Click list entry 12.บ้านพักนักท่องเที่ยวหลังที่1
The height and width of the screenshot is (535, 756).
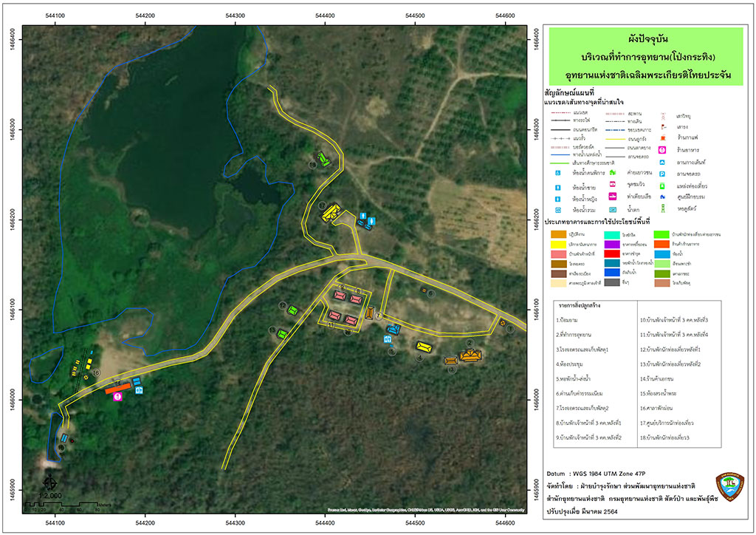click(670, 350)
